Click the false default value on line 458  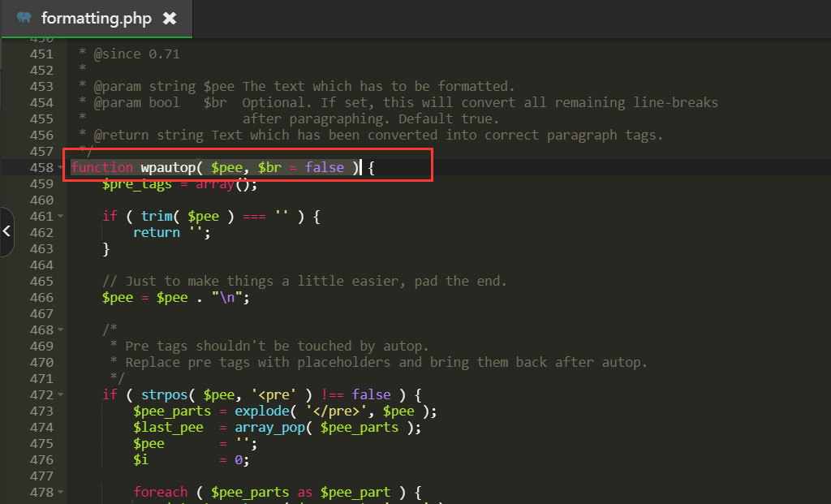pyautogui.click(x=324, y=167)
